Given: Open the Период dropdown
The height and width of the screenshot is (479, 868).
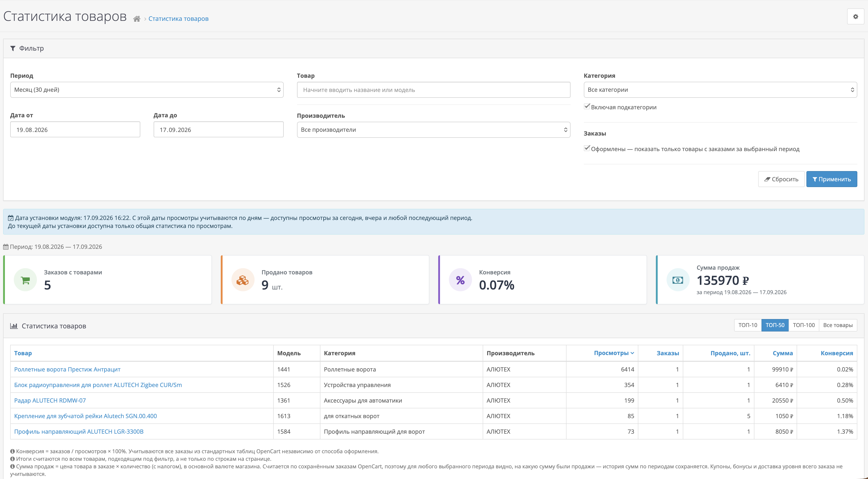Looking at the screenshot, I should [x=147, y=90].
